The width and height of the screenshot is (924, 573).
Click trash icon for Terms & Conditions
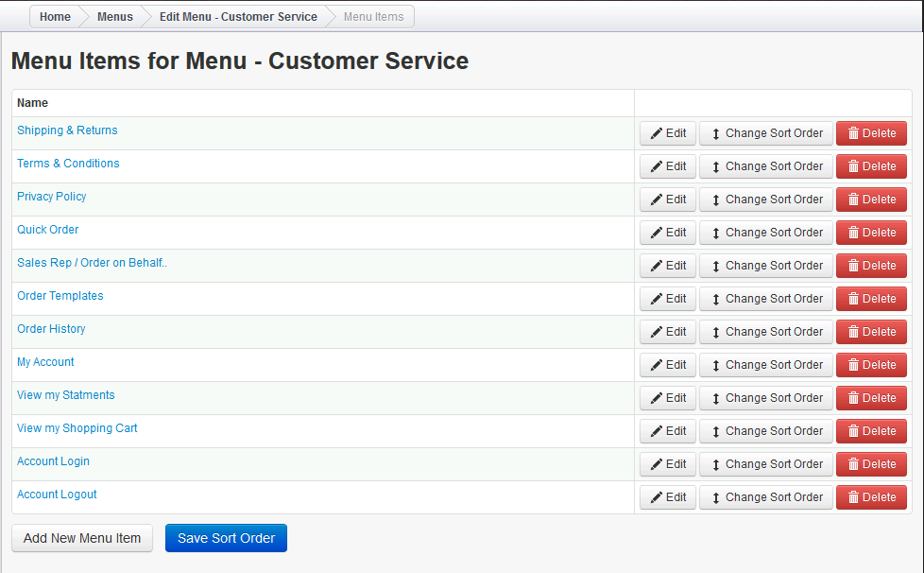(853, 166)
